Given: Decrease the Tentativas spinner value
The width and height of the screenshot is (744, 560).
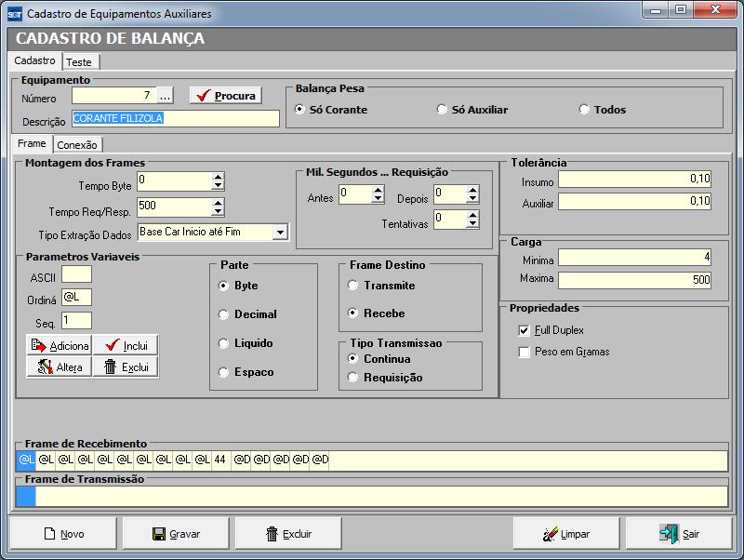Looking at the screenshot, I should click(x=472, y=224).
